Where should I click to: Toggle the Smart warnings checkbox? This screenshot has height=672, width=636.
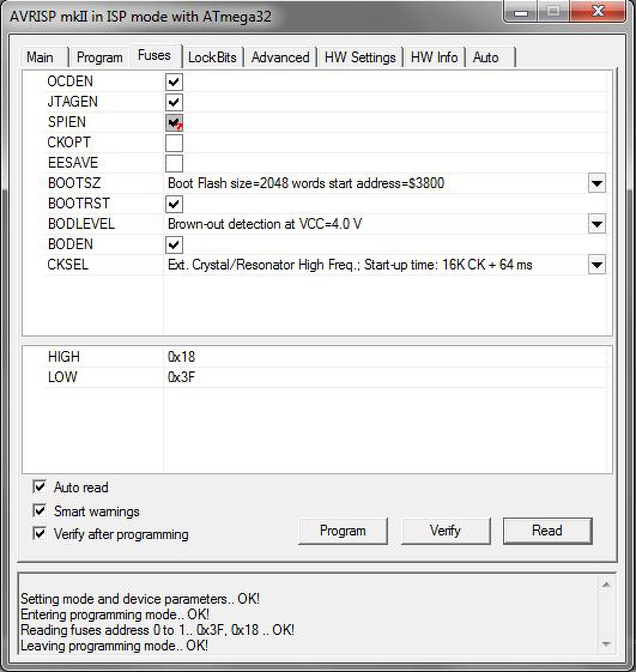click(x=39, y=510)
